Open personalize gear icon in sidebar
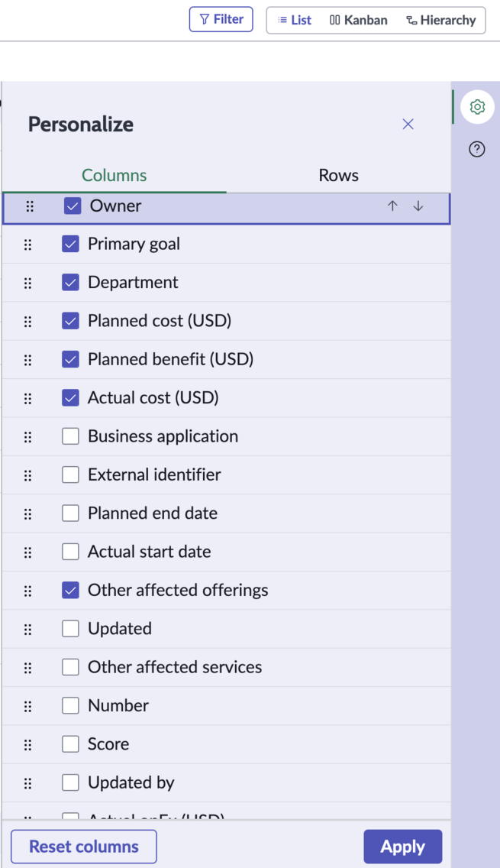This screenshot has width=500, height=868. [x=477, y=106]
